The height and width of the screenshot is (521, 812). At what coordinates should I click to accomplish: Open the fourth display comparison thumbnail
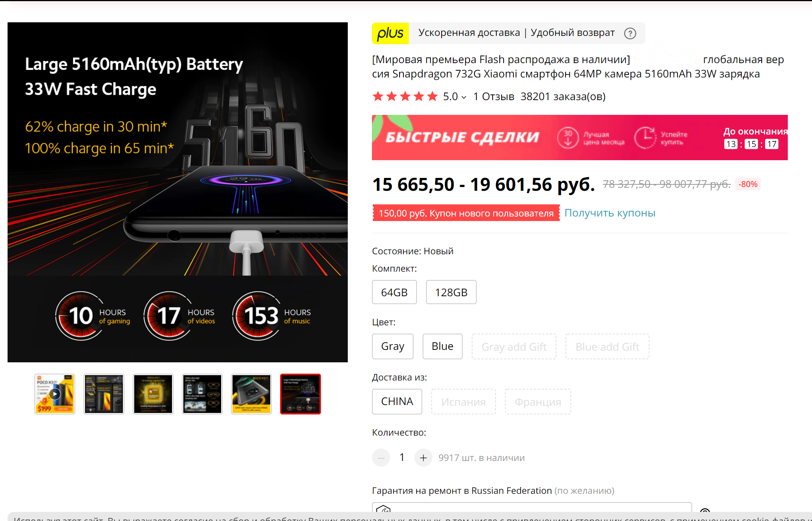202,394
